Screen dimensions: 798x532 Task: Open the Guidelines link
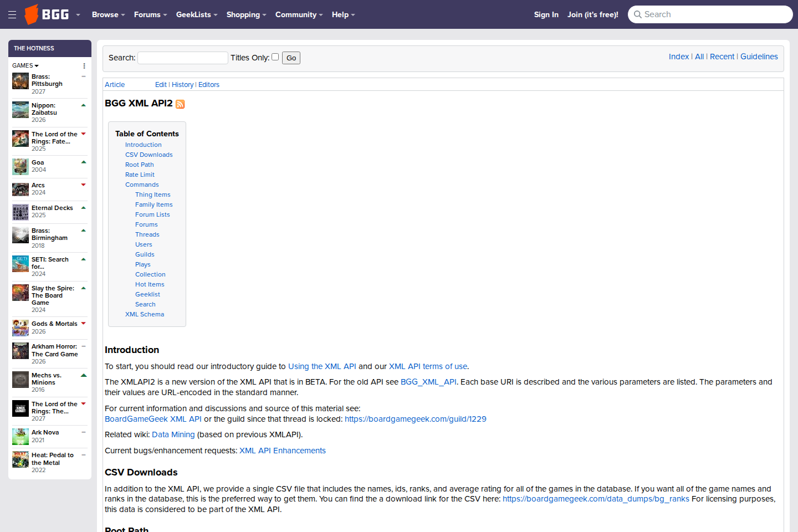759,56
